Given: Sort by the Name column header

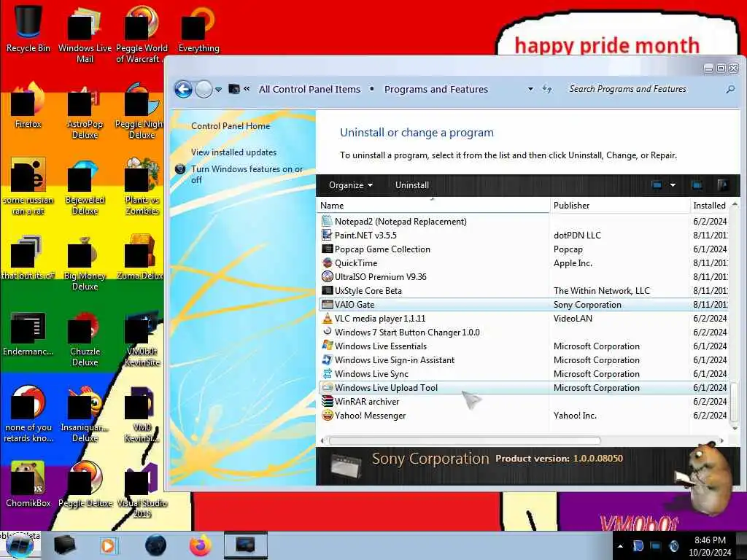Looking at the screenshot, I should (433, 206).
